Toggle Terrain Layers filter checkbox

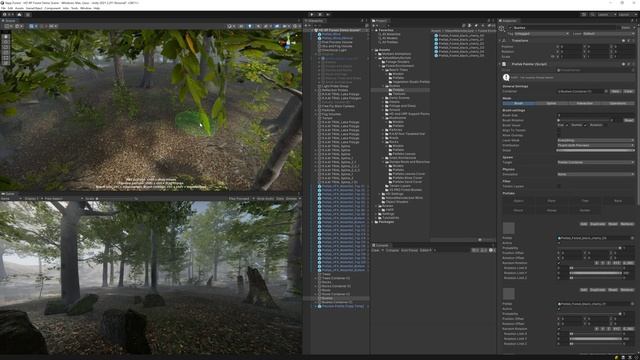[559, 187]
